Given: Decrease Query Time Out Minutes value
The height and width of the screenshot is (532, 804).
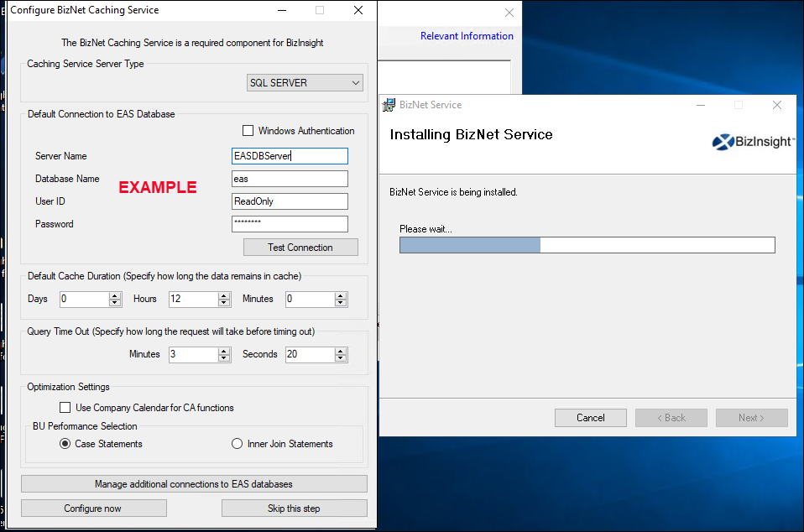Looking at the screenshot, I should coord(224,358).
